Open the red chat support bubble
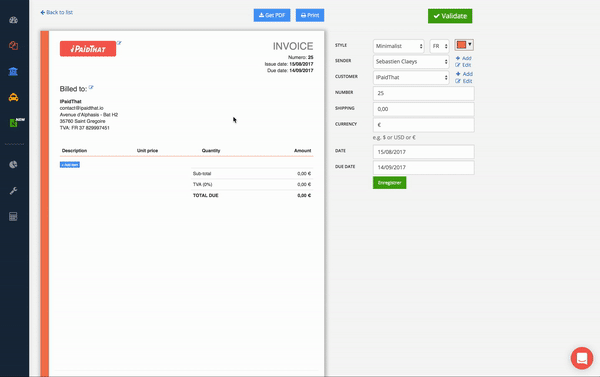 582,358
